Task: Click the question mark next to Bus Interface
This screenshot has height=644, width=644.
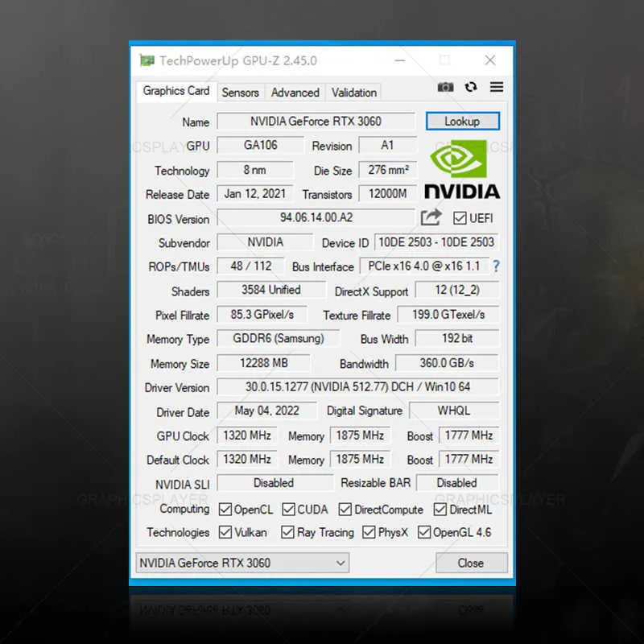Action: (x=497, y=266)
